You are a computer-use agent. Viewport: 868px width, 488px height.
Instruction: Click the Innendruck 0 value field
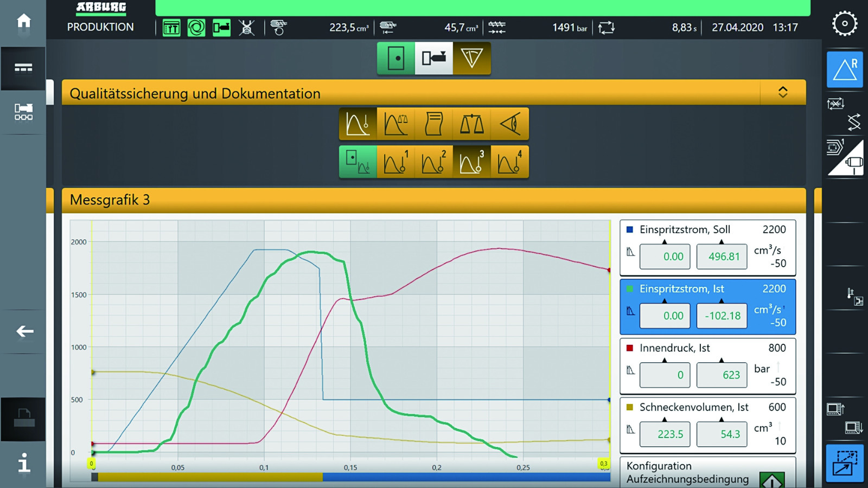[x=665, y=375]
